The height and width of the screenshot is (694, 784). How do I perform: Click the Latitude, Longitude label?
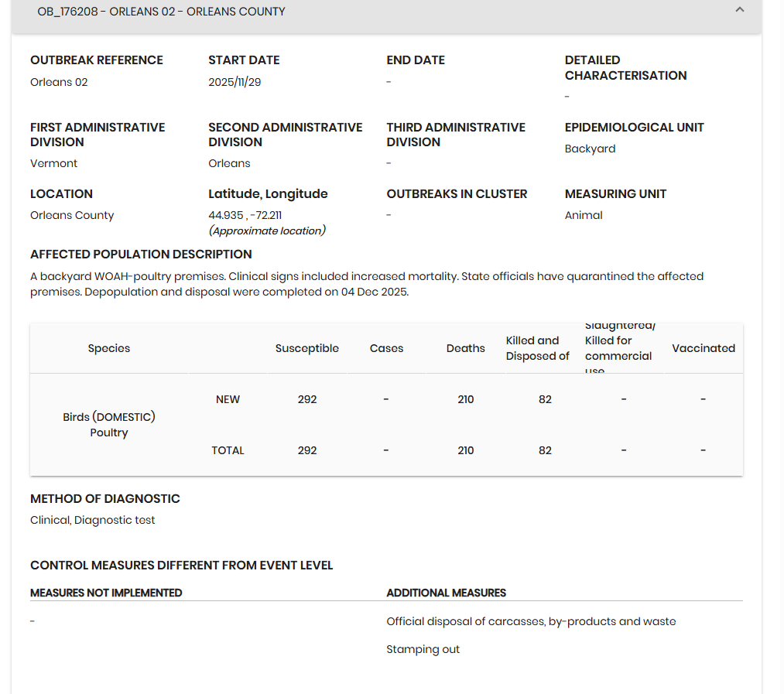tap(268, 194)
